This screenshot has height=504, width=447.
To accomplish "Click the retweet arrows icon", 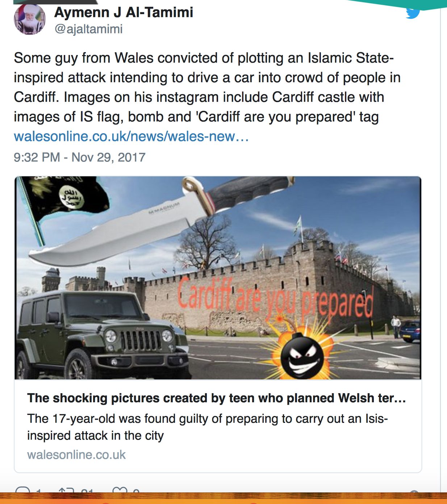I will coord(67,491).
